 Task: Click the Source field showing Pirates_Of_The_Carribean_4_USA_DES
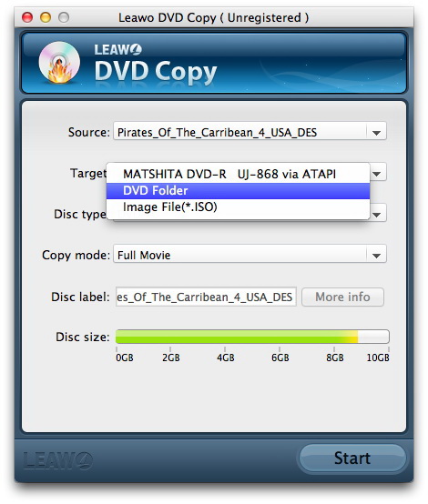(x=239, y=133)
